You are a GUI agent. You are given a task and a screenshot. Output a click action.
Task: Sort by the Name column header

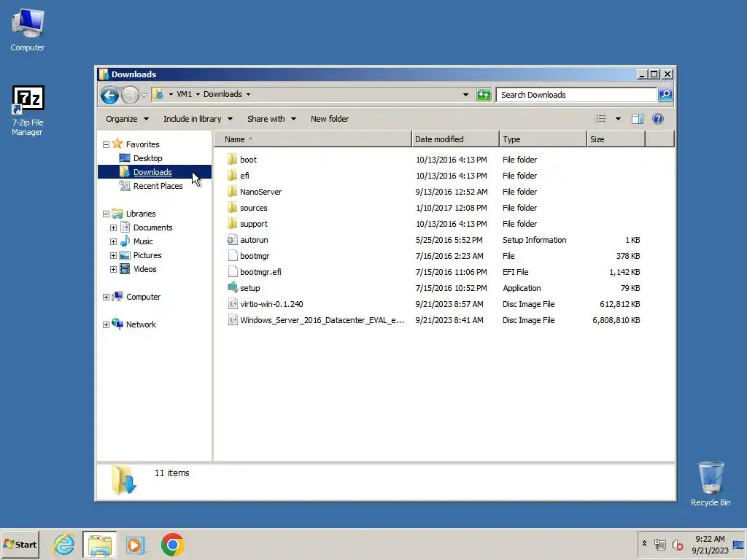coord(312,139)
